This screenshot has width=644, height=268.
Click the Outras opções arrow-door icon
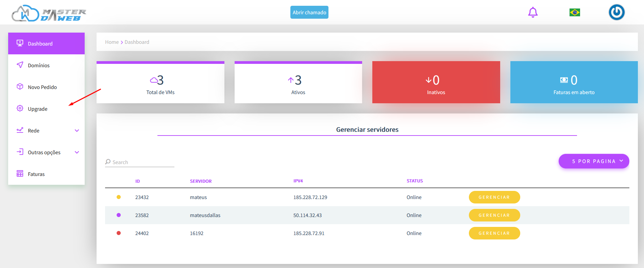tap(20, 152)
